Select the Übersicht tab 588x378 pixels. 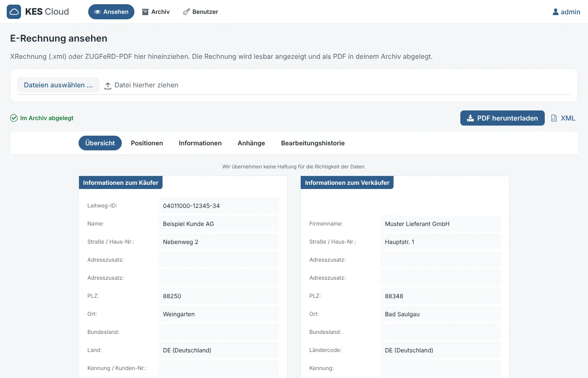[x=100, y=143]
